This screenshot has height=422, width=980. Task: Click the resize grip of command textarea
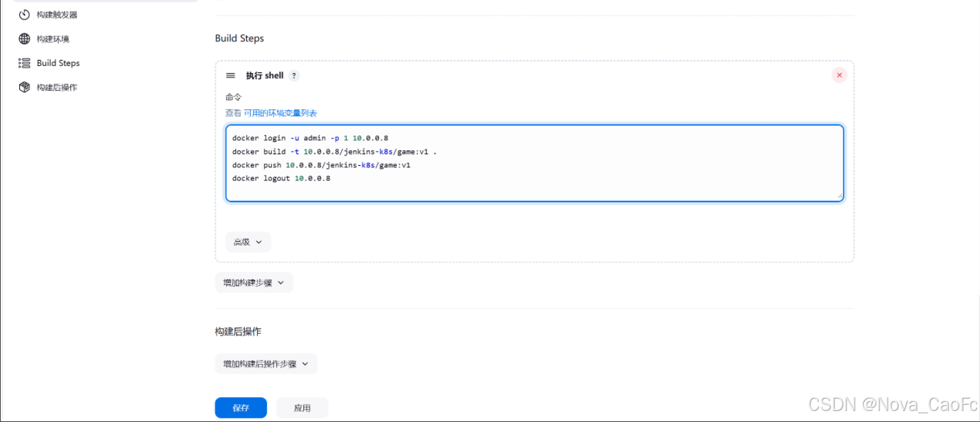839,197
